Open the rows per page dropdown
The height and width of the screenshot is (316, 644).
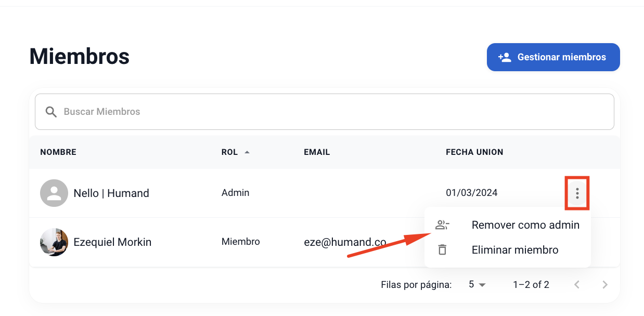[x=477, y=285]
